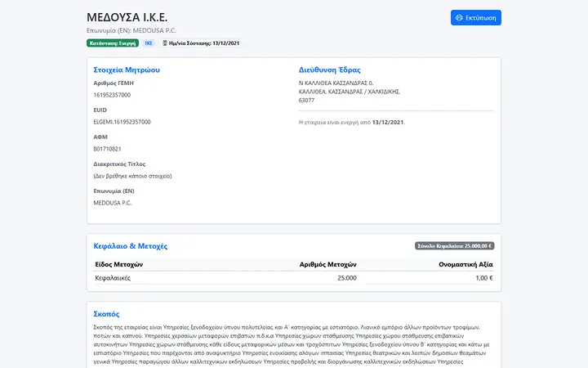Click the Διακριτικός Τίτλος label
The height and width of the screenshot is (368, 588).
[x=119, y=164]
